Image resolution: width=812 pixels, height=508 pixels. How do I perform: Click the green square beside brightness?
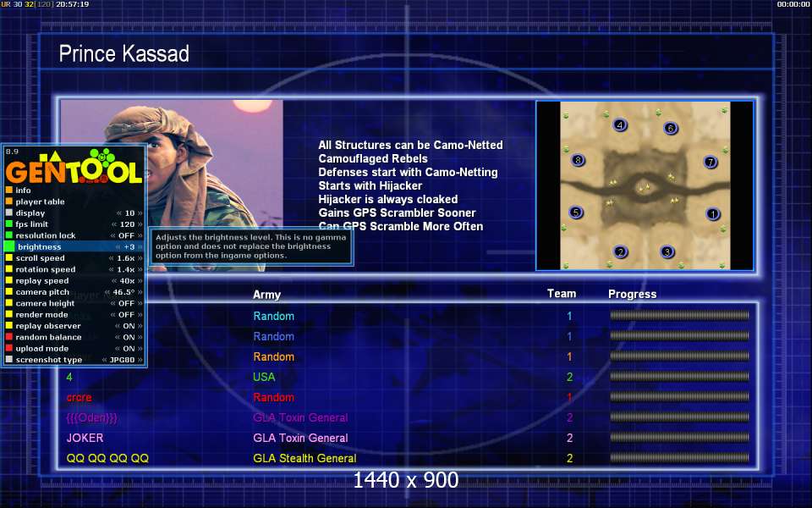coord(8,246)
